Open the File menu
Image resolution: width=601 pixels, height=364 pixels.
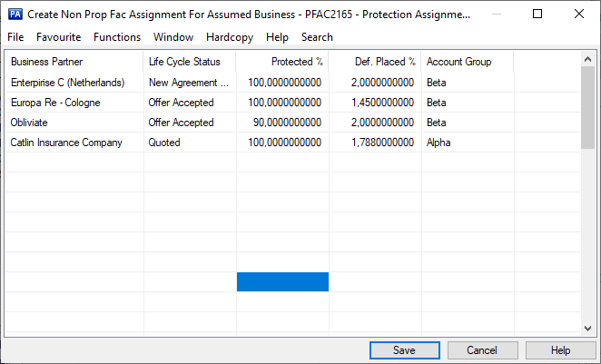[15, 37]
